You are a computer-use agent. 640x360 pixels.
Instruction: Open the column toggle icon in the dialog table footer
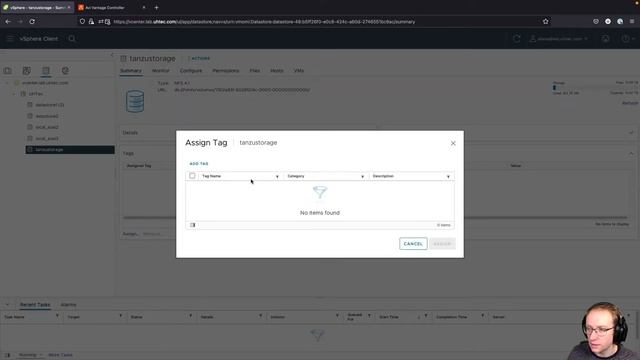tap(193, 225)
